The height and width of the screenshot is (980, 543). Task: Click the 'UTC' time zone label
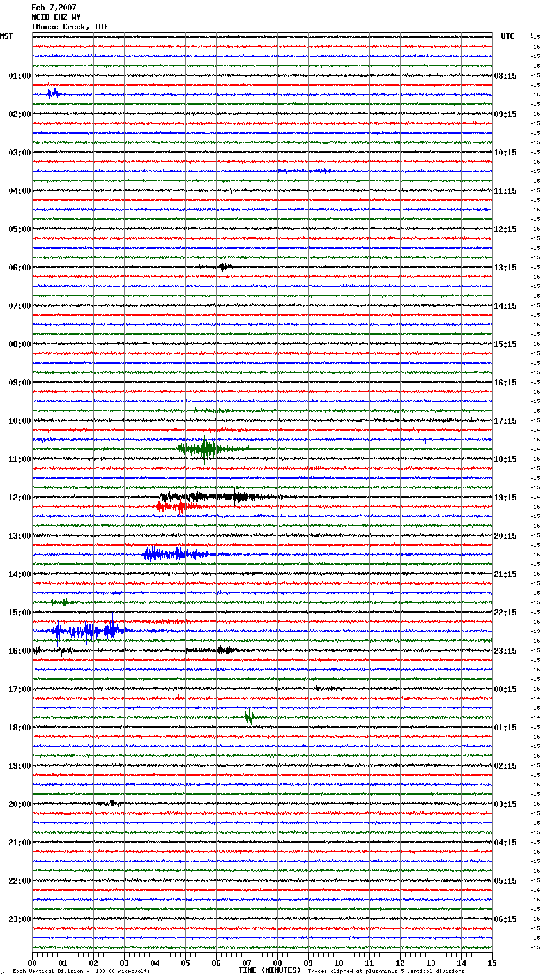(508, 36)
